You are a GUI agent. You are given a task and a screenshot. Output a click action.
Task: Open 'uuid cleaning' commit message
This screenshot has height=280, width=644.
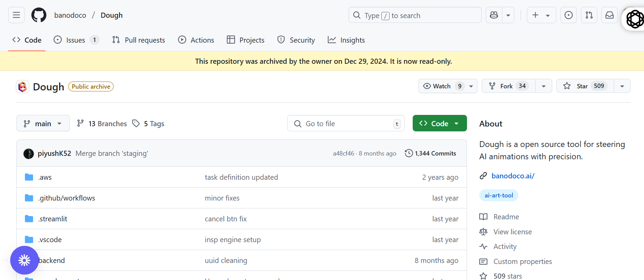[226, 261]
